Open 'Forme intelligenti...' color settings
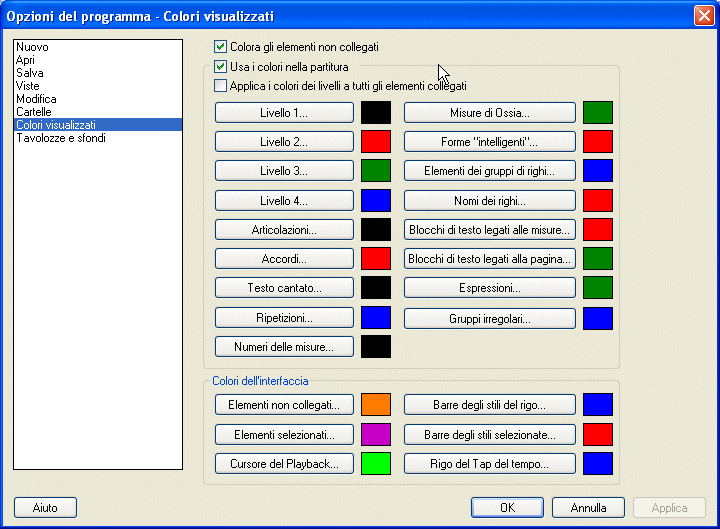 click(x=489, y=141)
